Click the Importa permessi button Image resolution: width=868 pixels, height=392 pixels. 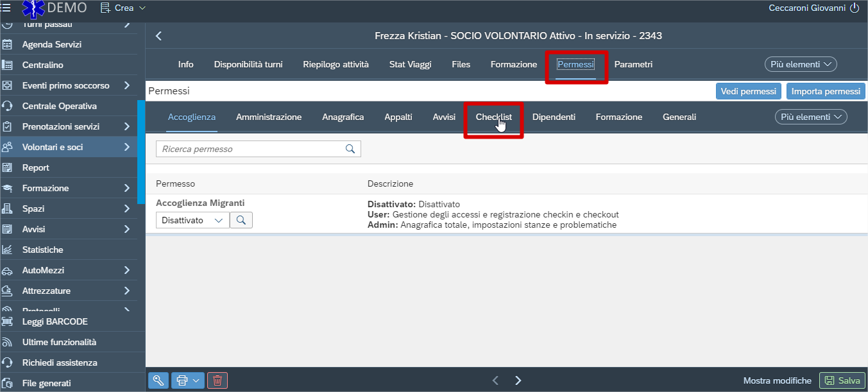coord(825,91)
